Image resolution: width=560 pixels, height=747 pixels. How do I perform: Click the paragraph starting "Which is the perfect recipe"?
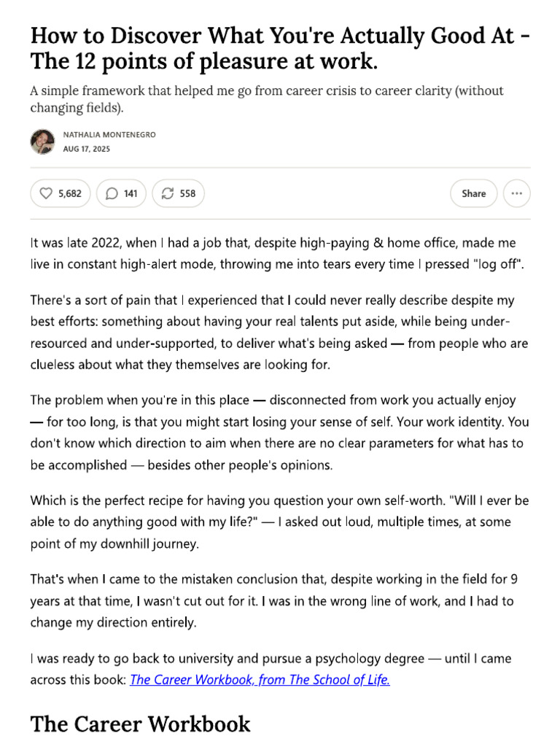tap(280, 522)
